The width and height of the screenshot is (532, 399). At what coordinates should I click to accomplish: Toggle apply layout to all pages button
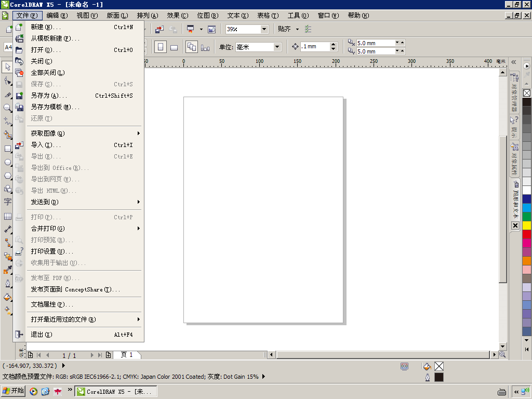coord(191,47)
